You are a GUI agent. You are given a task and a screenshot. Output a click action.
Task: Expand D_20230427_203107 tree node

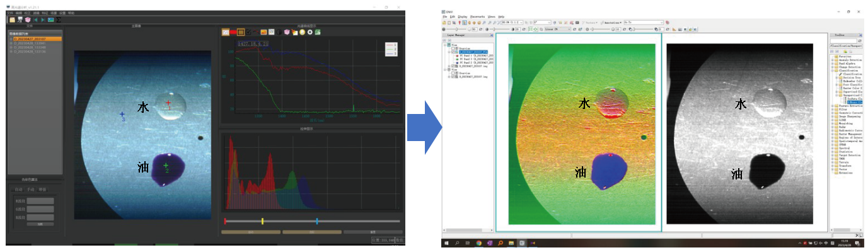[11, 39]
